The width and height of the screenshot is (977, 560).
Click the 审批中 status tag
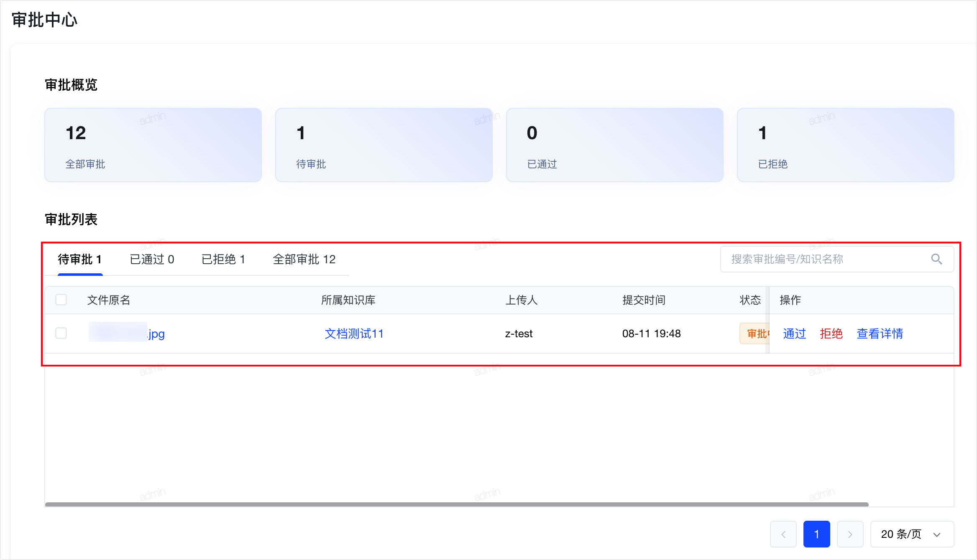point(754,333)
